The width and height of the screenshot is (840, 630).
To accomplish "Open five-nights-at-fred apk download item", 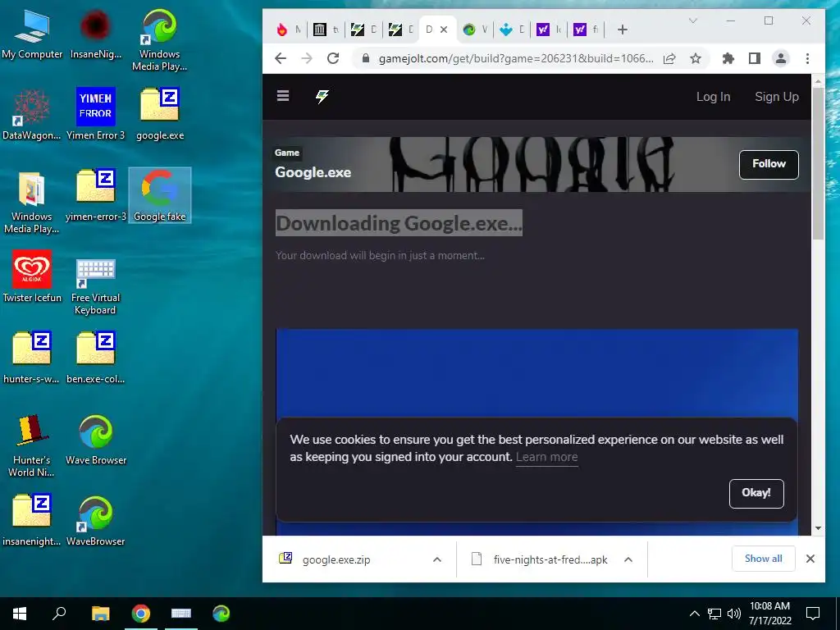I will (x=550, y=559).
